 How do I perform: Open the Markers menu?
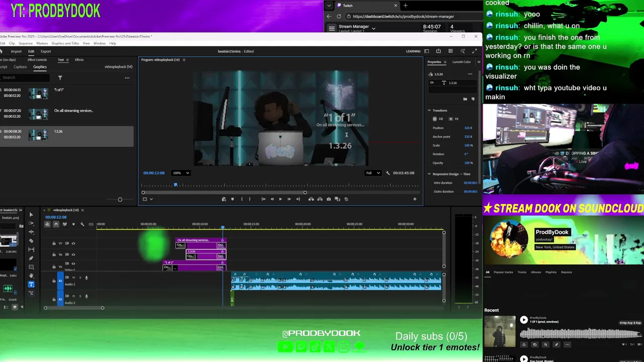pos(42,43)
